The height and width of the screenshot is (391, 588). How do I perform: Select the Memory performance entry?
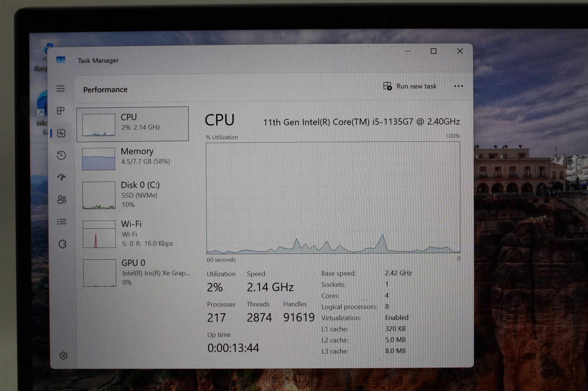point(133,158)
